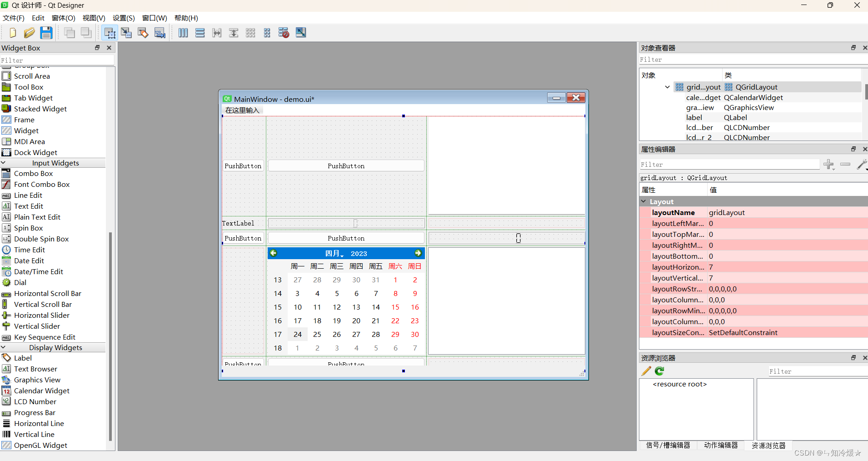Switch to Edit Signals/Slots mode
Screen dimensions: 868x461
click(126, 33)
